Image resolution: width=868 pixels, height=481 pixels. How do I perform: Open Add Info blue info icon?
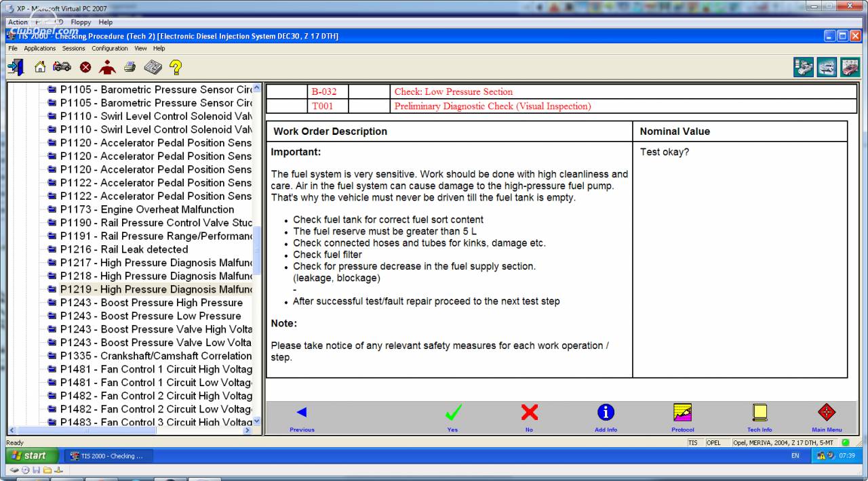tap(606, 417)
